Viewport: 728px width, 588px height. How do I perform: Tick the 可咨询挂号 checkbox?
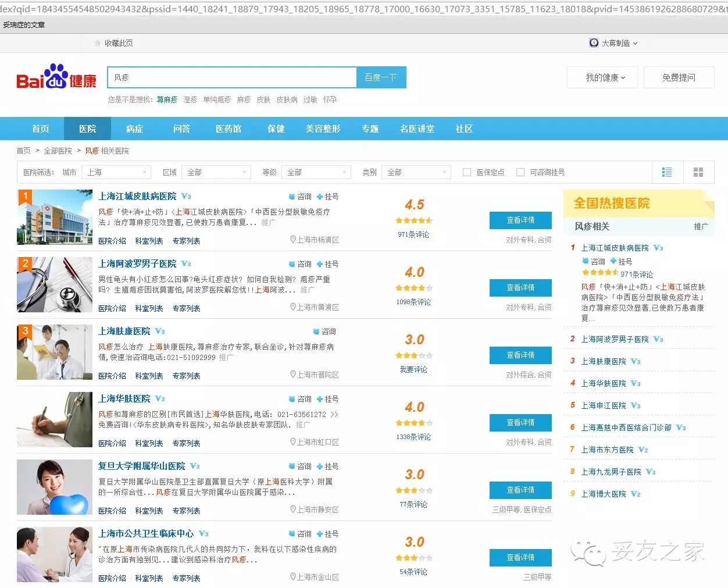point(520,172)
